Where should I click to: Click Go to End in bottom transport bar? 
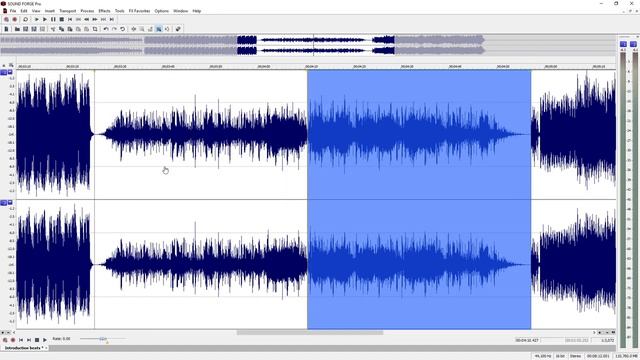[29, 340]
